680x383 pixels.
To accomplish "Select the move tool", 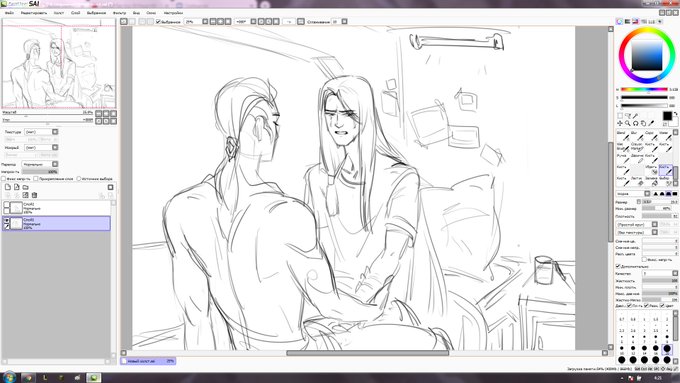I will tap(620, 124).
